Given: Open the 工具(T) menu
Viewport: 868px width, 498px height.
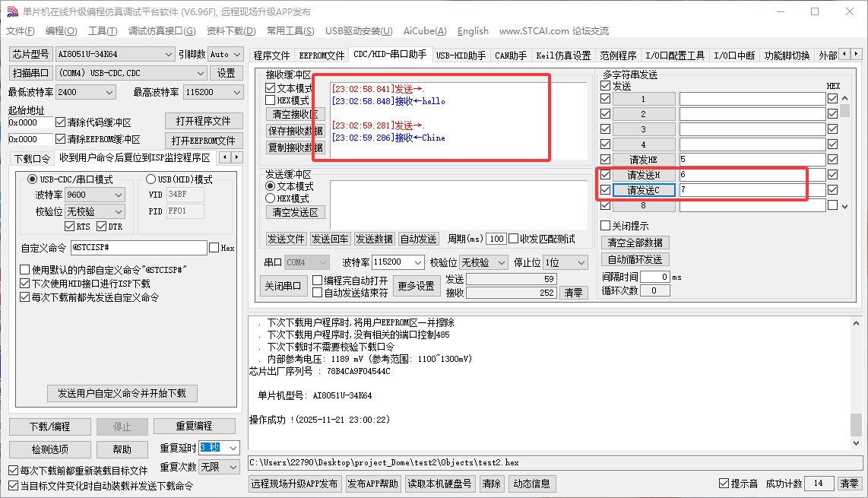Looking at the screenshot, I should tap(103, 31).
